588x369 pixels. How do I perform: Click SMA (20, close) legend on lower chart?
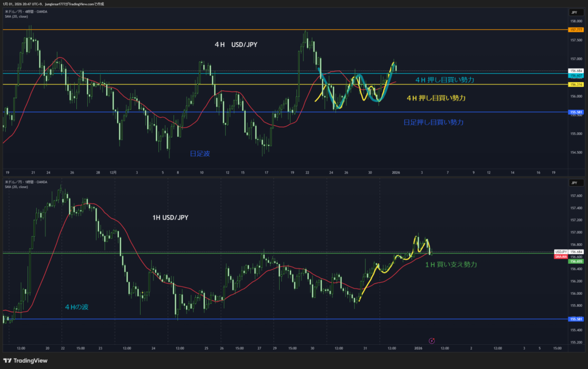[x=16, y=187]
